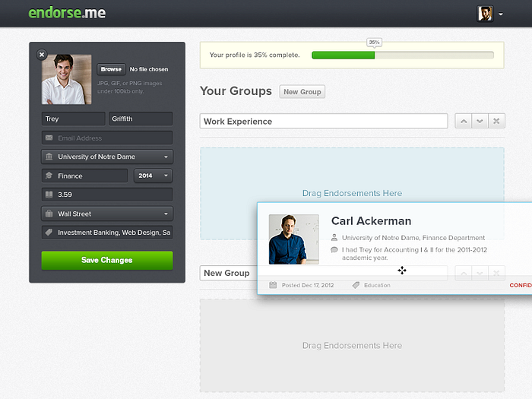Click Trey's profile photo
The width and height of the screenshot is (532, 399).
(67, 79)
